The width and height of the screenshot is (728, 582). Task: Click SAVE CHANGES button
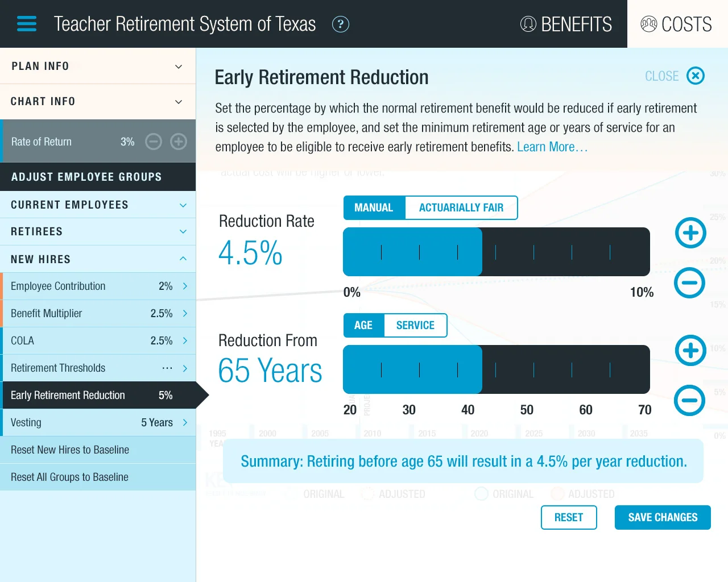click(663, 517)
